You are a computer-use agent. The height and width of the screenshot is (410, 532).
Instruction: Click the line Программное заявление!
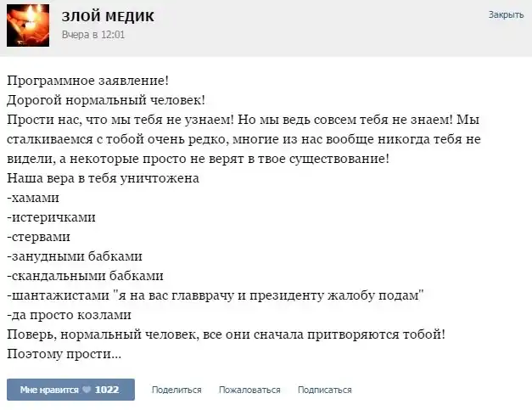[87, 80]
